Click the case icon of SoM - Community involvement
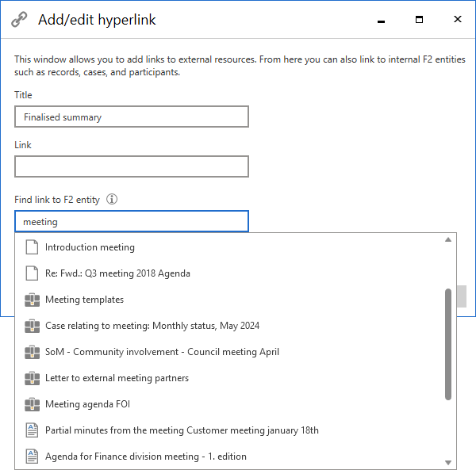This screenshot has width=476, height=470. (x=33, y=352)
